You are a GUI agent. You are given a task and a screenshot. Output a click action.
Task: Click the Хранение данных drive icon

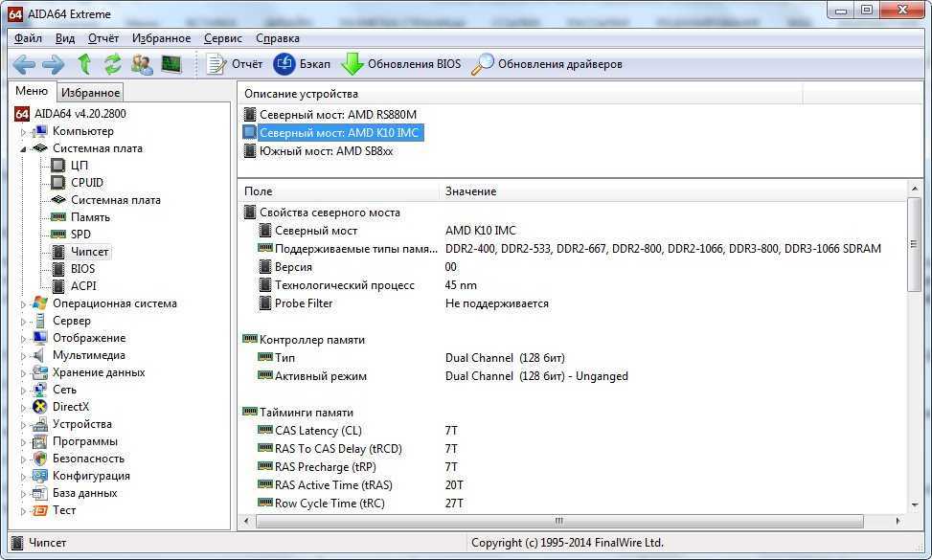(x=40, y=372)
